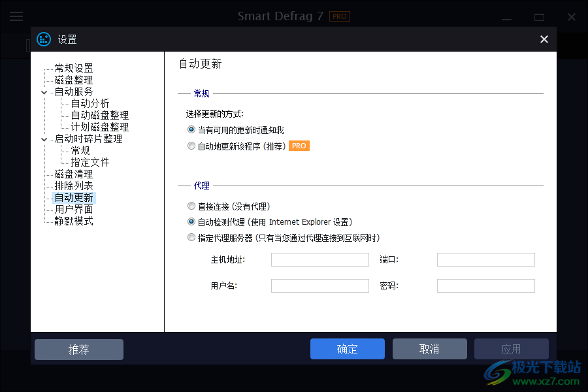
Task: Click the 推荐 button
Action: click(79, 350)
